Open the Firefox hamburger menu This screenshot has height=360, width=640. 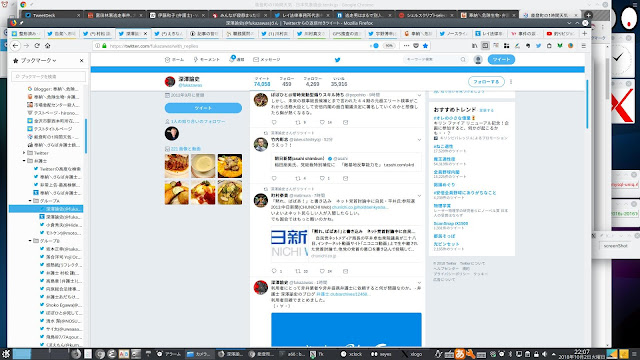point(584,46)
